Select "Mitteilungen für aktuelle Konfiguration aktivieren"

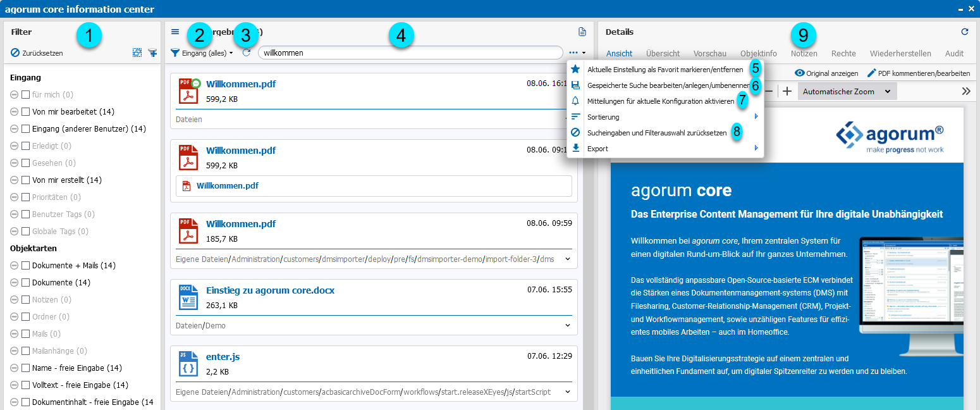pyautogui.click(x=665, y=101)
